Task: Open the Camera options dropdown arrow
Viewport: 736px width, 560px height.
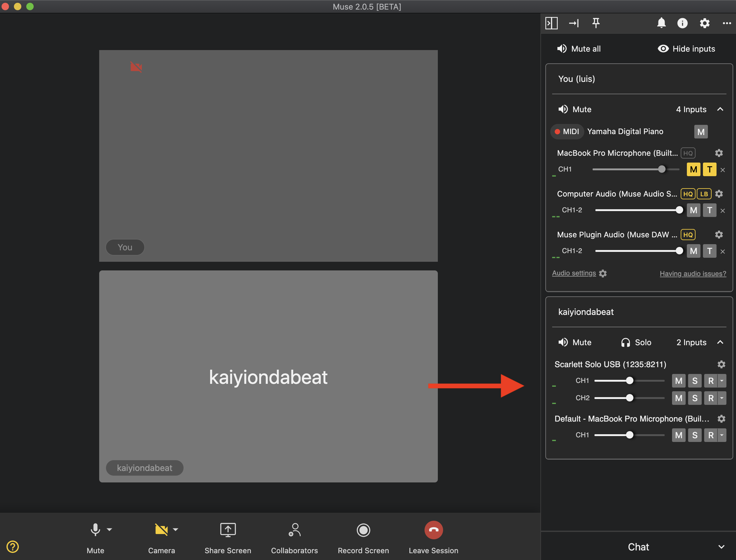Action: (x=176, y=529)
